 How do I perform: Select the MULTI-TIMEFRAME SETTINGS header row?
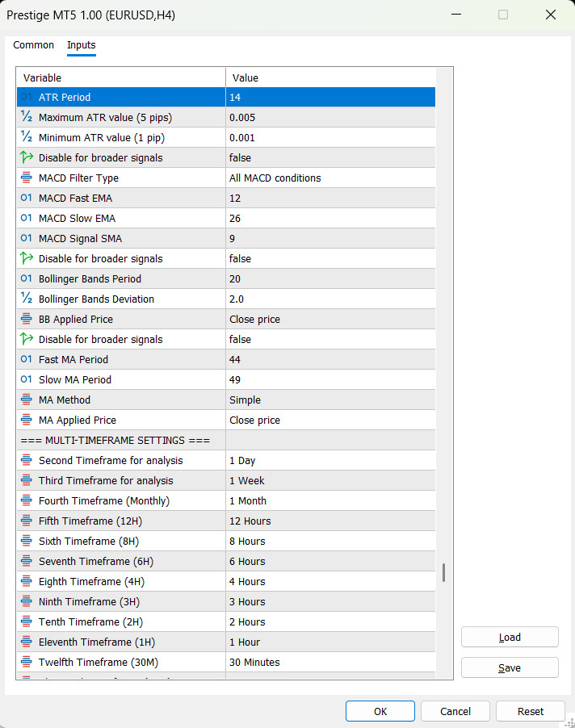click(x=226, y=440)
